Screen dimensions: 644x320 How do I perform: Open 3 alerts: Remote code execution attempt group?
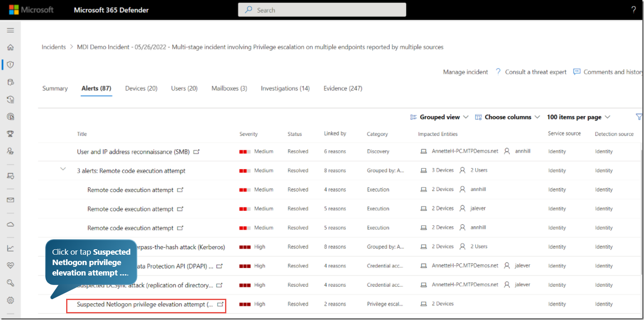point(131,171)
